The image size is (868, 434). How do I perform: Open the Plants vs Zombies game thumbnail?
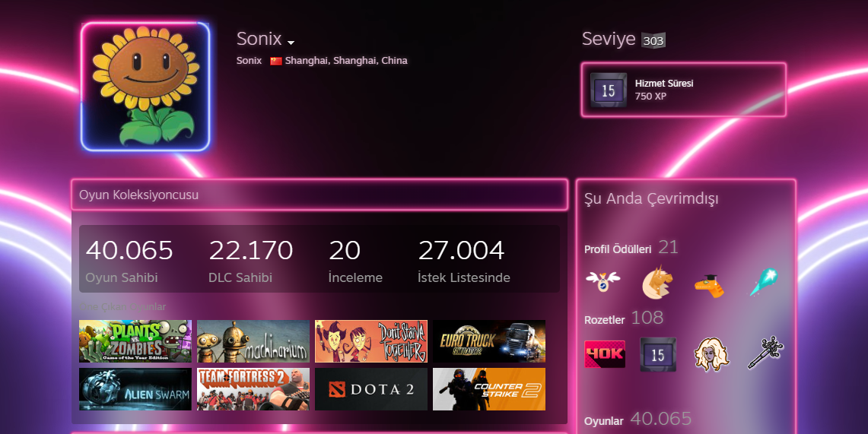[135, 341]
